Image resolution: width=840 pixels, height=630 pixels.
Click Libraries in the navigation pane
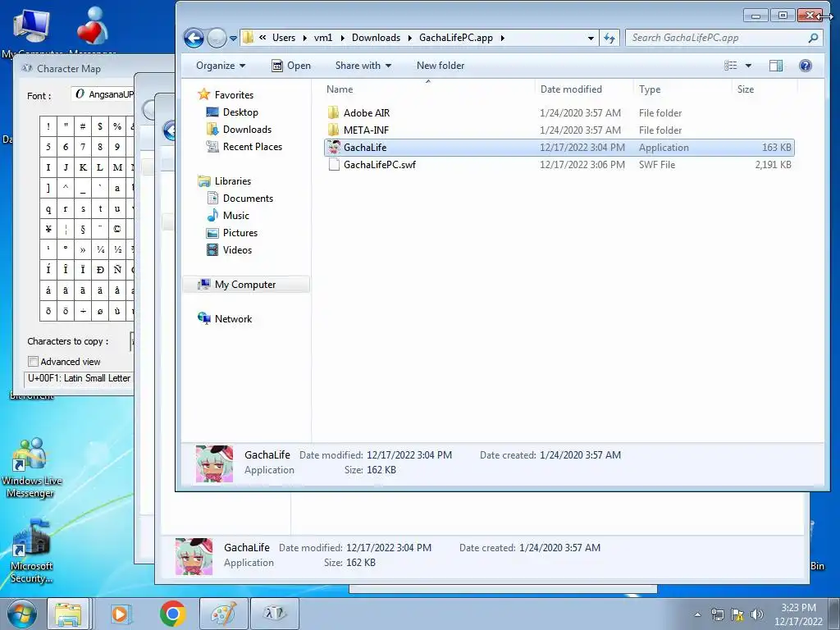(x=232, y=181)
